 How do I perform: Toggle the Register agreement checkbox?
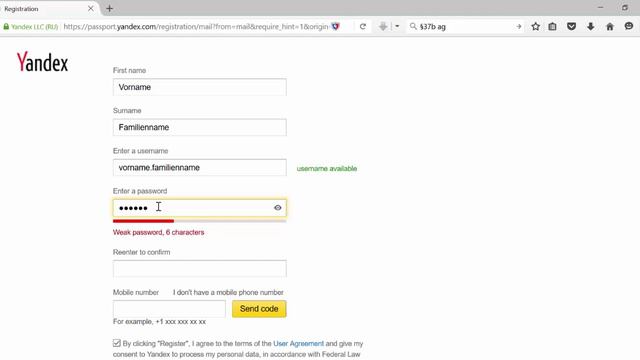tap(117, 343)
